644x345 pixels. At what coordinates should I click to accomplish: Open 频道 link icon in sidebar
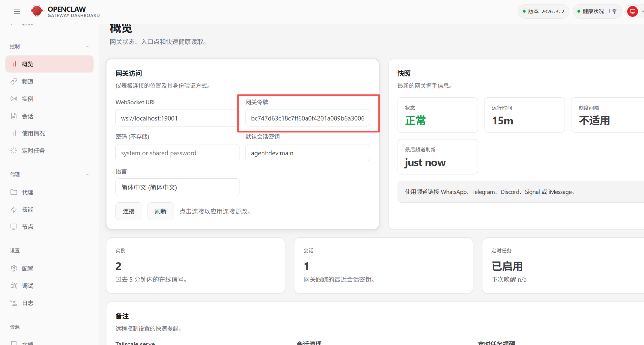pos(14,82)
